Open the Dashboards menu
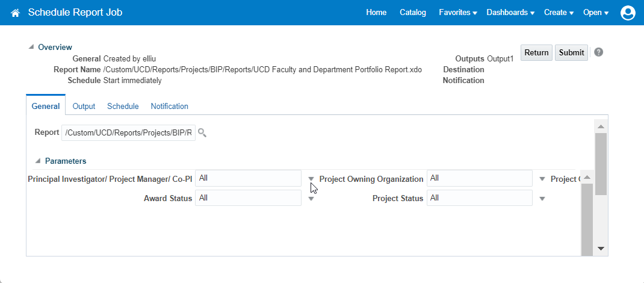This screenshot has height=283, width=644. tap(510, 13)
